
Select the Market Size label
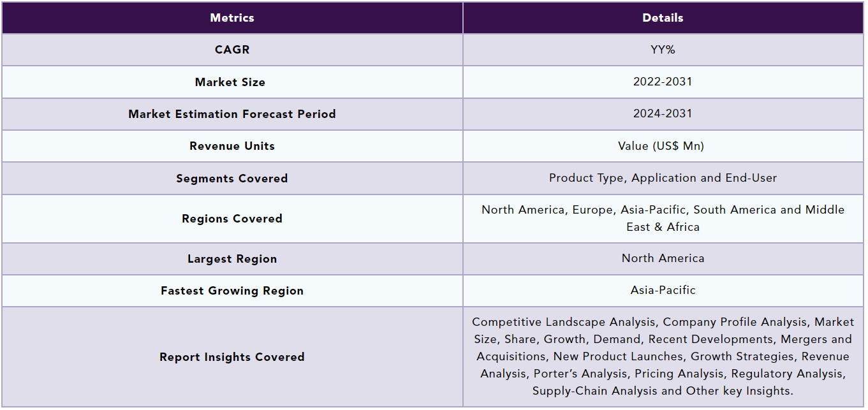click(230, 82)
